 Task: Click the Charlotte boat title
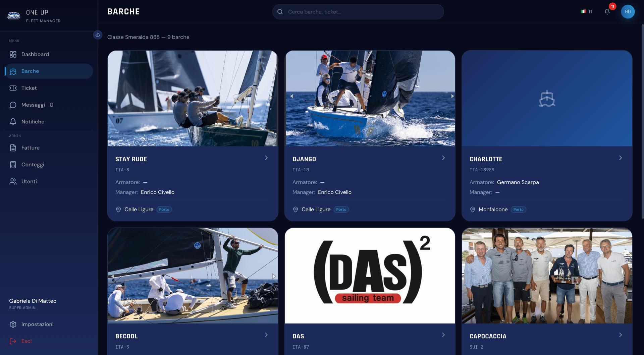tap(486, 159)
